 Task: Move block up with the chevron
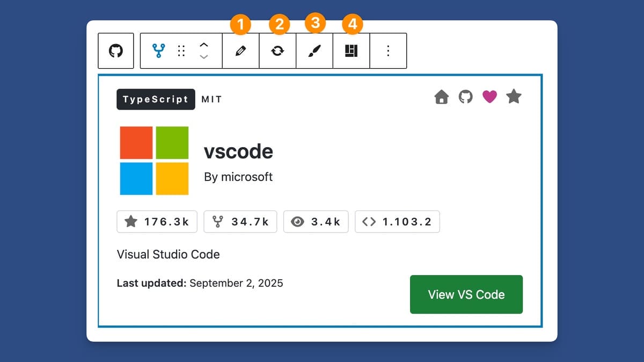204,45
